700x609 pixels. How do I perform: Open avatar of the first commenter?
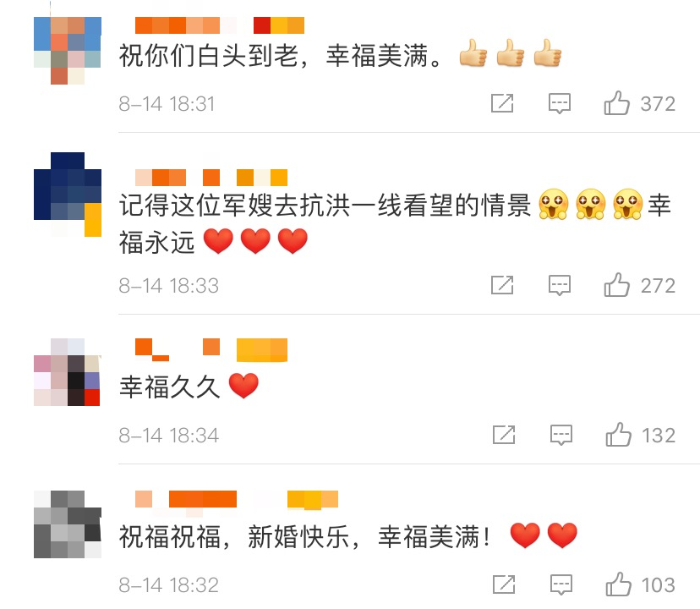click(68, 51)
